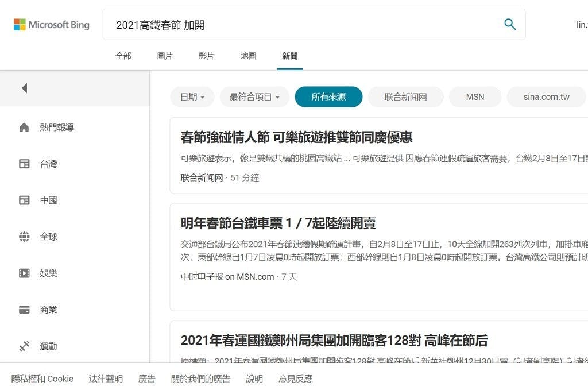Screen dimensions: 588x390
Task: Open 全球 news category label
Action: coord(49,237)
